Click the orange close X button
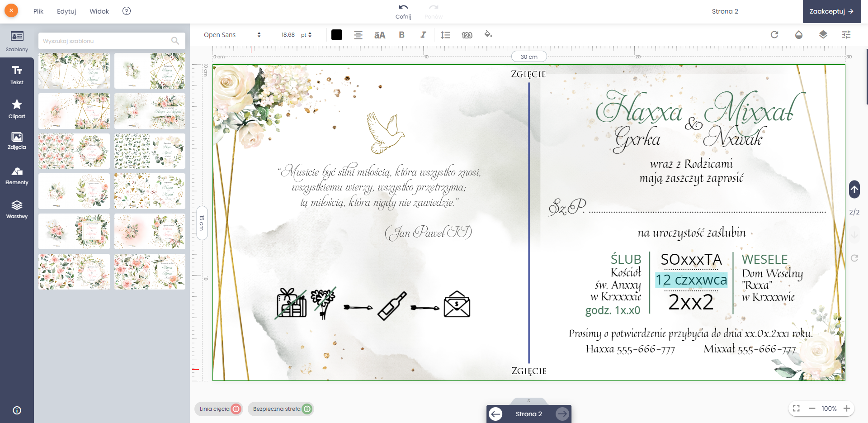This screenshot has width=868, height=423. point(11,10)
